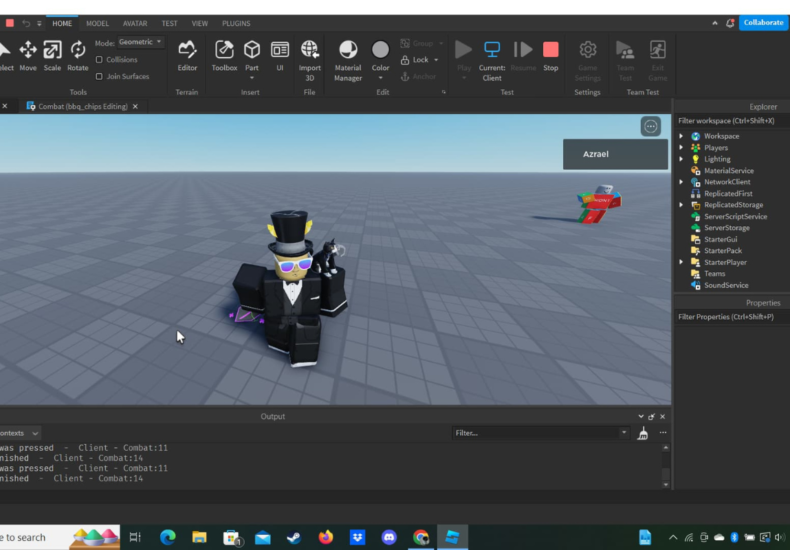
Task: Toggle the Join Surfaces checkbox
Action: coord(99,77)
